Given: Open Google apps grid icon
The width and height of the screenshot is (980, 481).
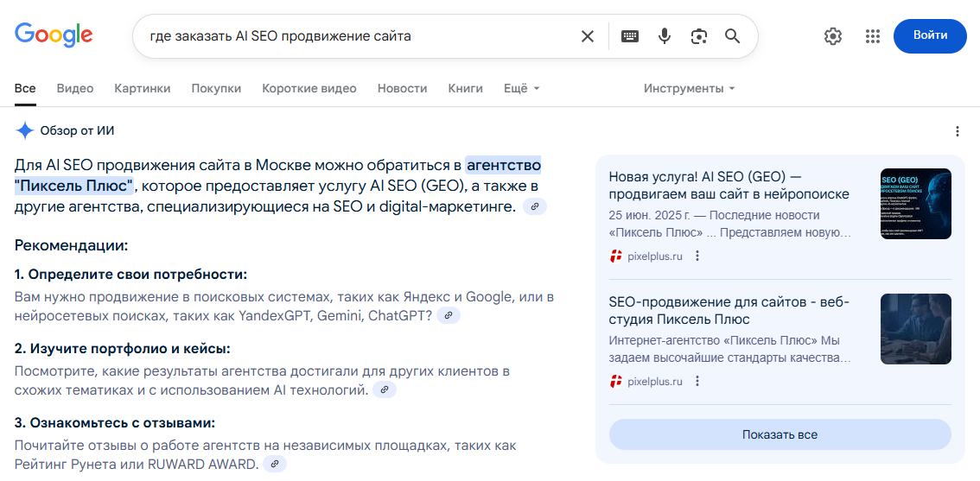Looking at the screenshot, I should point(873,36).
